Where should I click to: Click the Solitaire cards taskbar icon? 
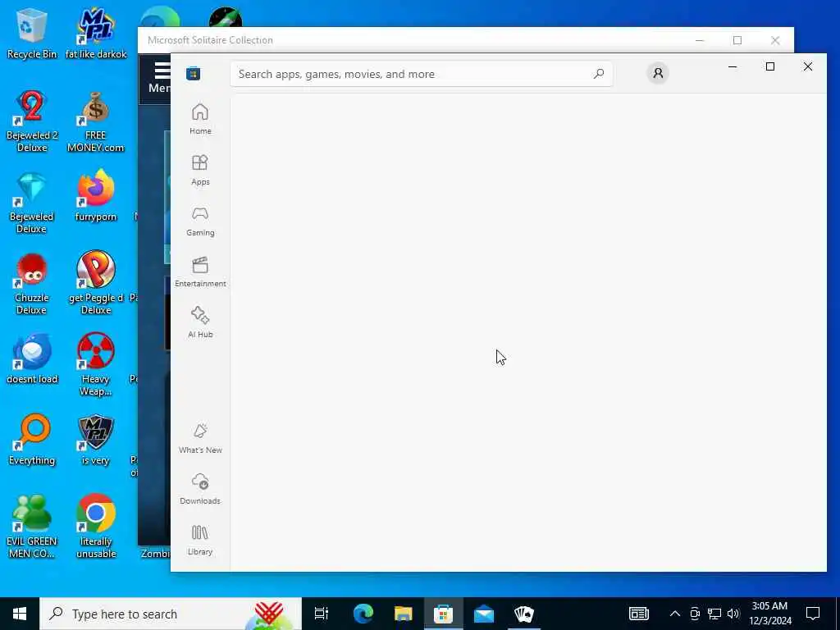coord(523,614)
